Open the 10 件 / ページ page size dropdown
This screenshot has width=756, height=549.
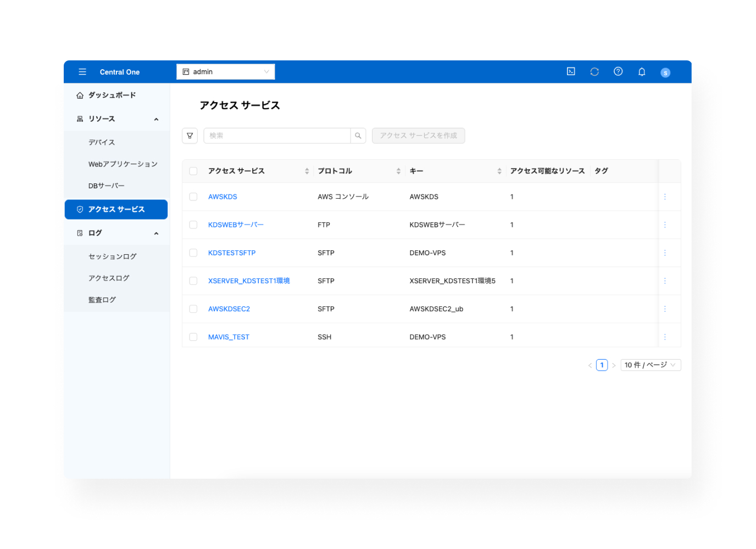[x=650, y=365]
